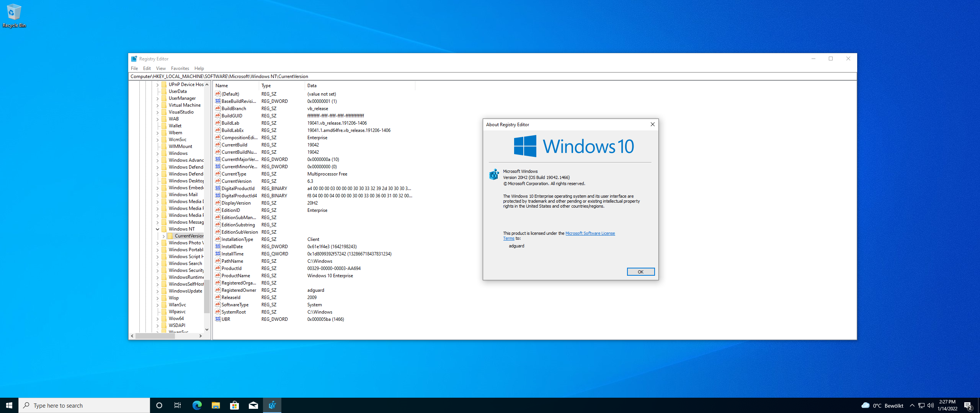Close the About Registry Editor dialog
The width and height of the screenshot is (980, 413).
(x=652, y=125)
